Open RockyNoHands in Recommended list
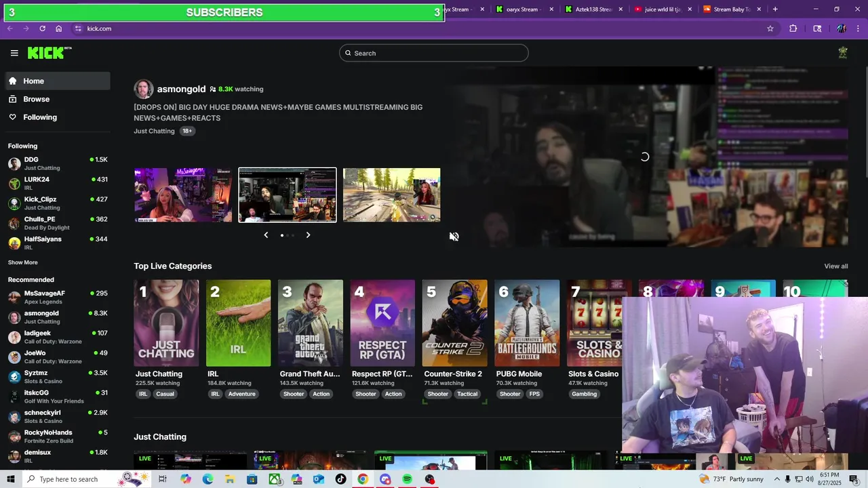868x488 pixels. 58,436
